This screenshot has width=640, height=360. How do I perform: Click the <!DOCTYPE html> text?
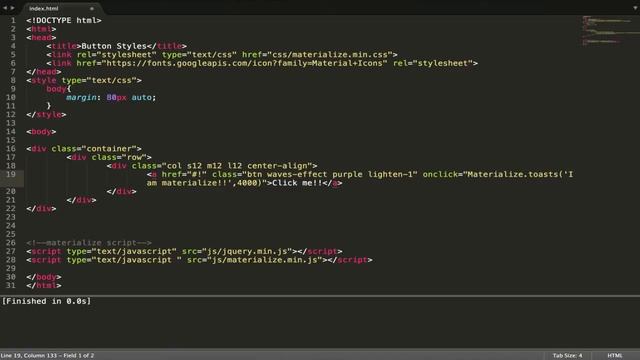pyautogui.click(x=64, y=20)
